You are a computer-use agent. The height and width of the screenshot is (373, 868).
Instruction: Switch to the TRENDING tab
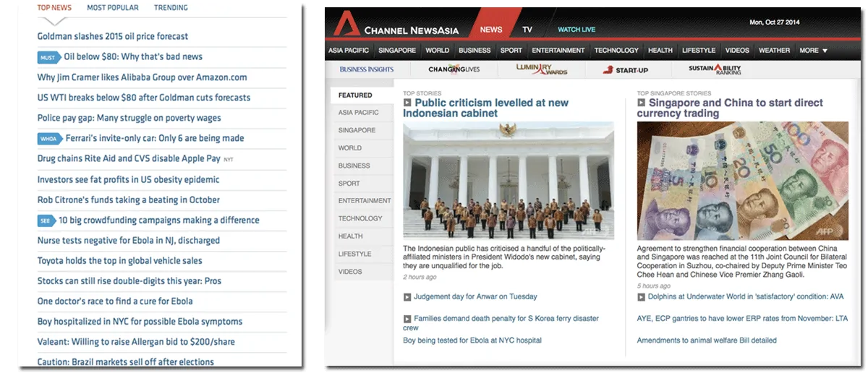171,8
